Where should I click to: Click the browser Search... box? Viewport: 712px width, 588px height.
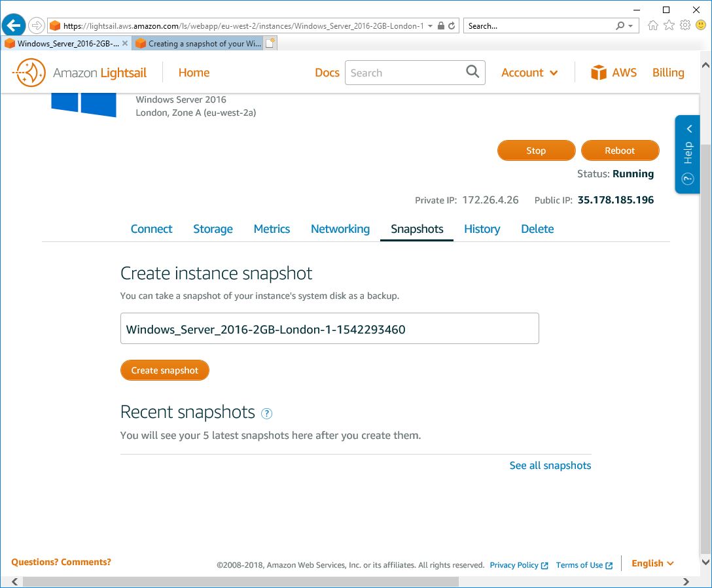pos(541,26)
